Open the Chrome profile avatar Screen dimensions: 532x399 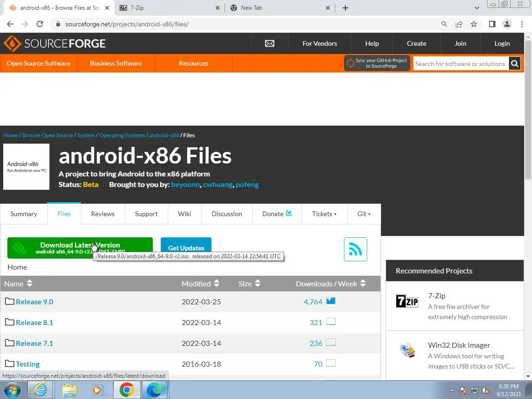pos(507,24)
